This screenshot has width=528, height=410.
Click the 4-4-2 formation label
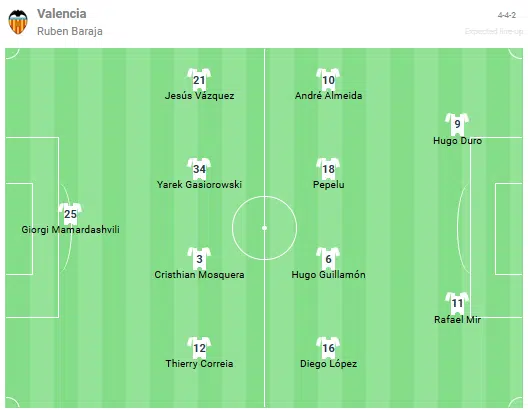(x=507, y=15)
